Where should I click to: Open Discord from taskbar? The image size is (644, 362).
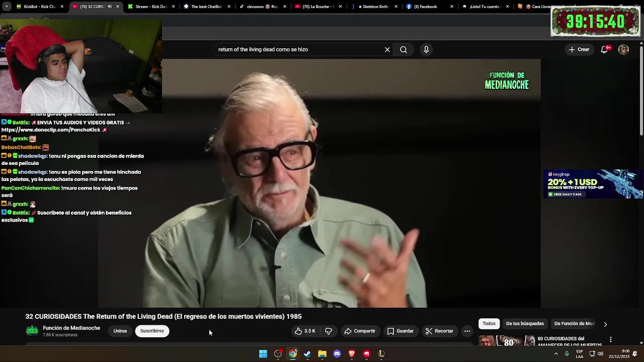coord(337,354)
